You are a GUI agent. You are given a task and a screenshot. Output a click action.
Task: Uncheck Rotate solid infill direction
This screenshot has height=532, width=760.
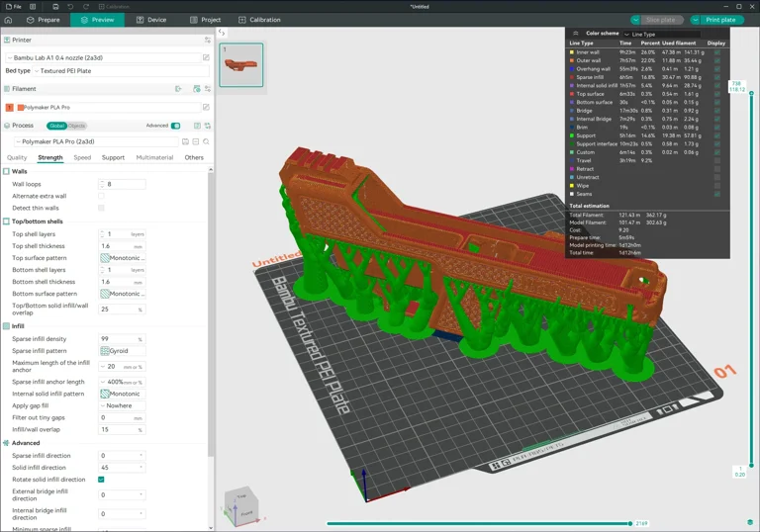tap(101, 480)
